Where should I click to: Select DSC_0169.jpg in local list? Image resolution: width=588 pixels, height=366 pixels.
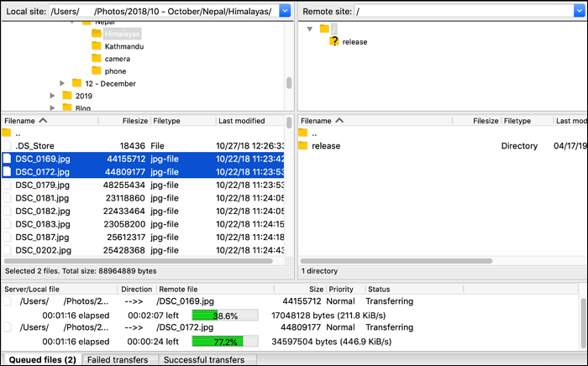(143, 159)
